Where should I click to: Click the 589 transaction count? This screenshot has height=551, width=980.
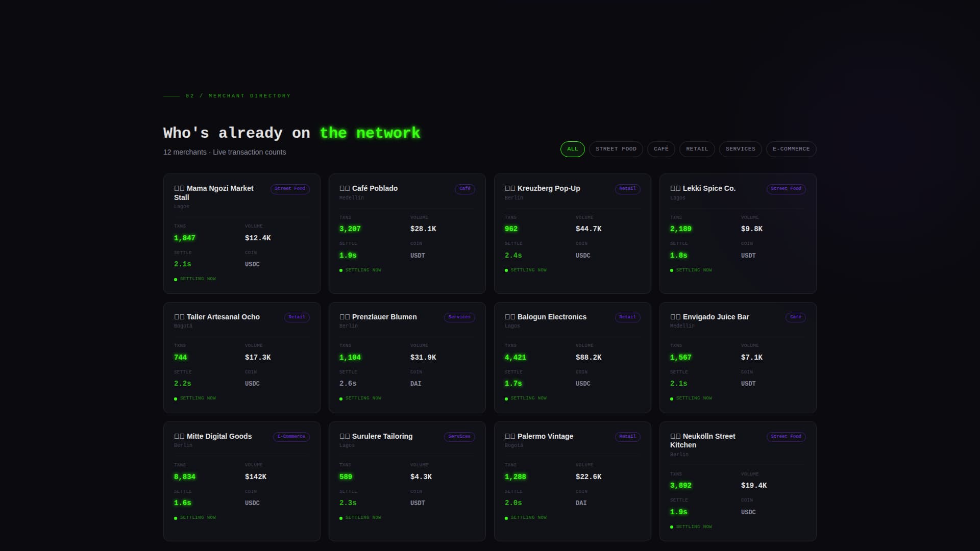(x=346, y=477)
